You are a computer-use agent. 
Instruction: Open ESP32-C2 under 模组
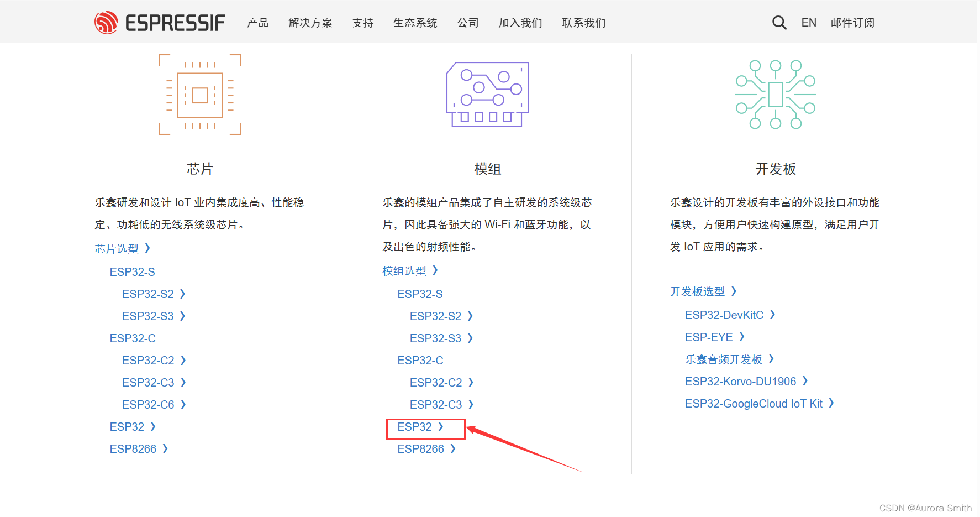(x=442, y=382)
